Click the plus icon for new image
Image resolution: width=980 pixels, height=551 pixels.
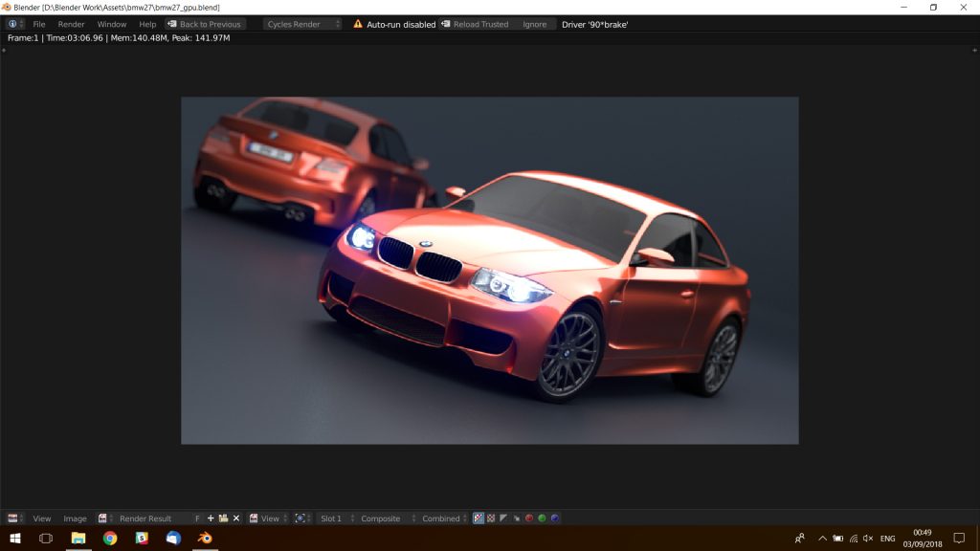(x=211, y=518)
